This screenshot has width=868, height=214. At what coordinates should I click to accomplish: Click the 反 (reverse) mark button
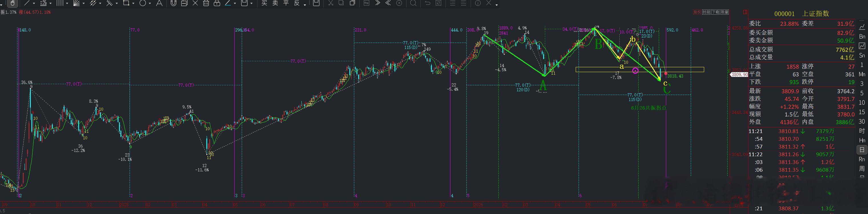[297, 3]
